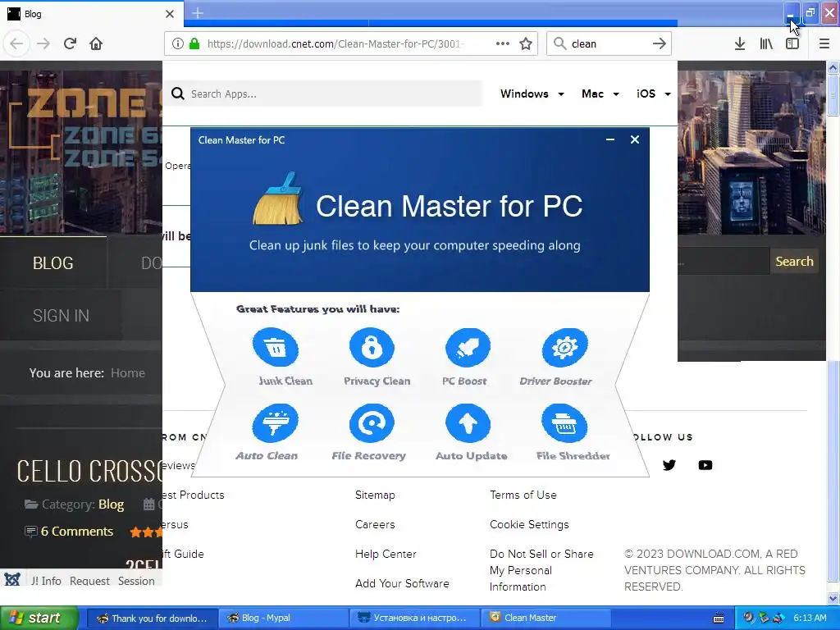This screenshot has height=630, width=840.
Task: Open Cookie Settings link
Action: pyautogui.click(x=529, y=524)
